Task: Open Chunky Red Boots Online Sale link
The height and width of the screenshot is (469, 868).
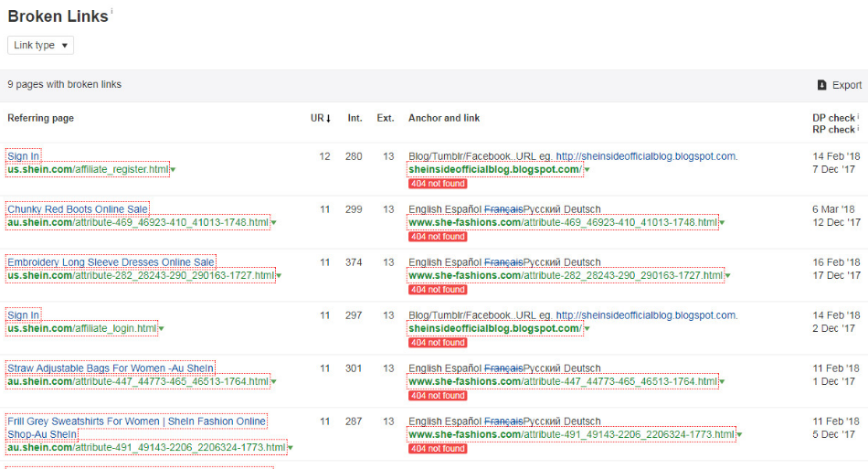Action: [78, 209]
